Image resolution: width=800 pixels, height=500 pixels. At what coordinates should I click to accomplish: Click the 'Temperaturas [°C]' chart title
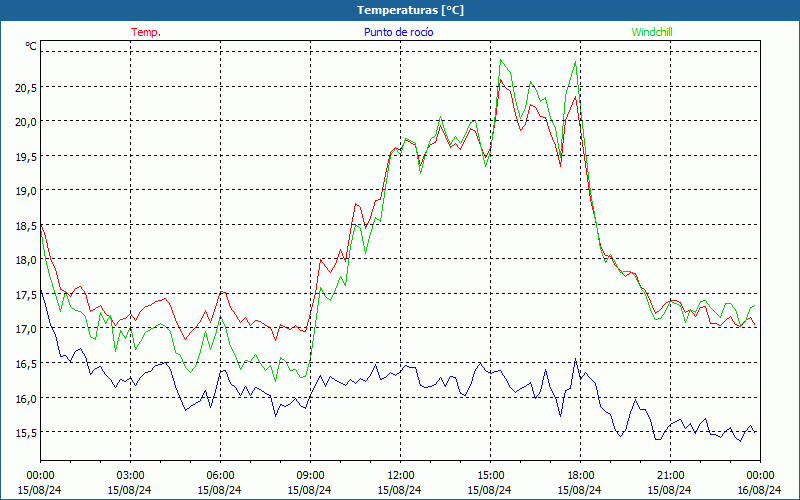pyautogui.click(x=410, y=10)
